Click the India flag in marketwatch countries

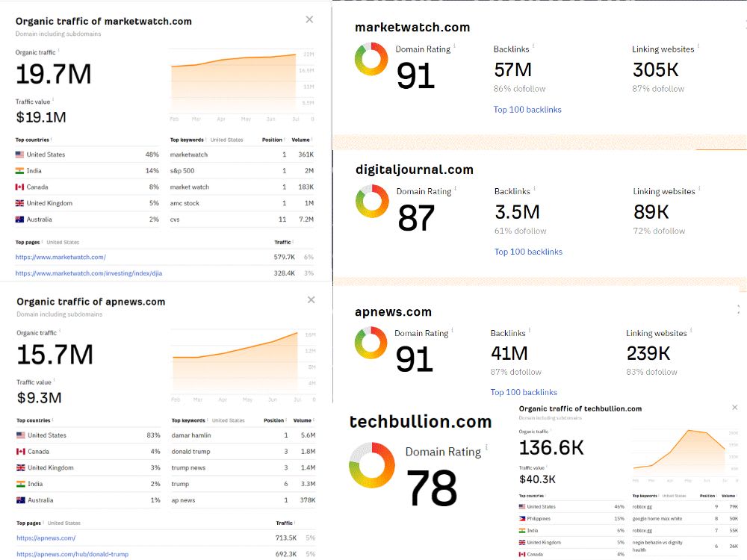point(19,171)
